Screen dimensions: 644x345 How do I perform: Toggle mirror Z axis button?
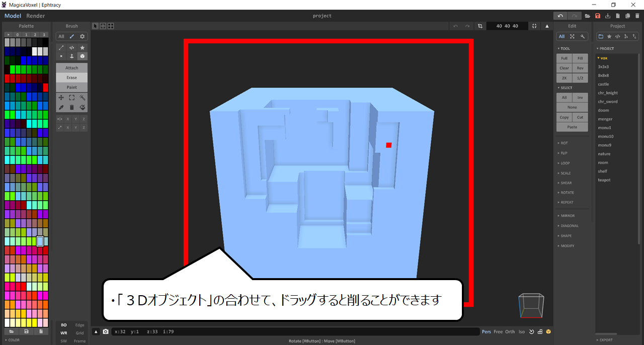(x=84, y=119)
